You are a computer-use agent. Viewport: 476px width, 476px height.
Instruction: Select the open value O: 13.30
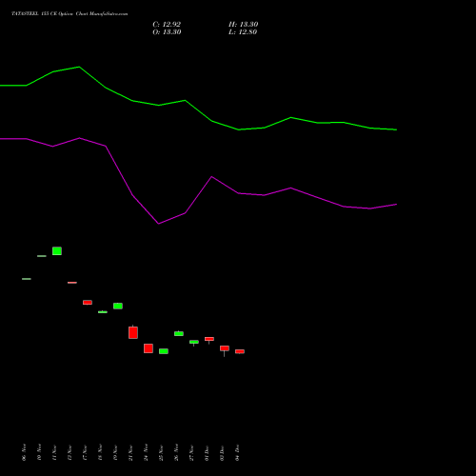(167, 32)
